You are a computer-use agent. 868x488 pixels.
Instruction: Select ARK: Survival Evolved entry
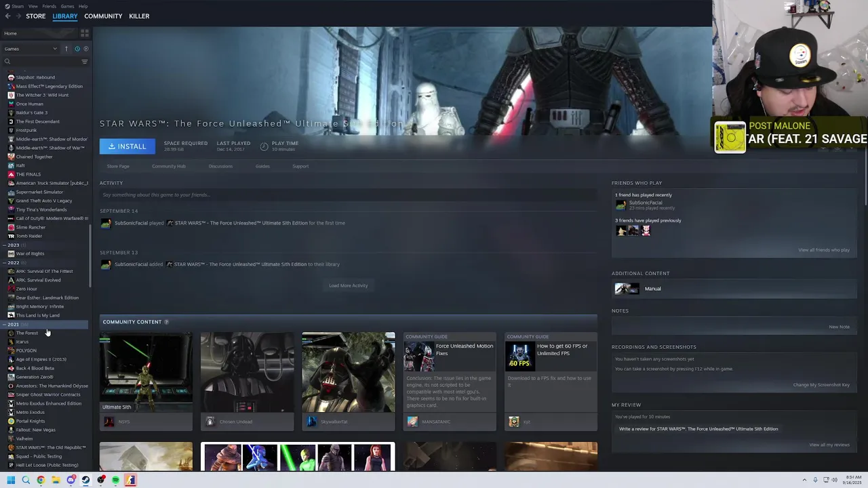tap(38, 280)
